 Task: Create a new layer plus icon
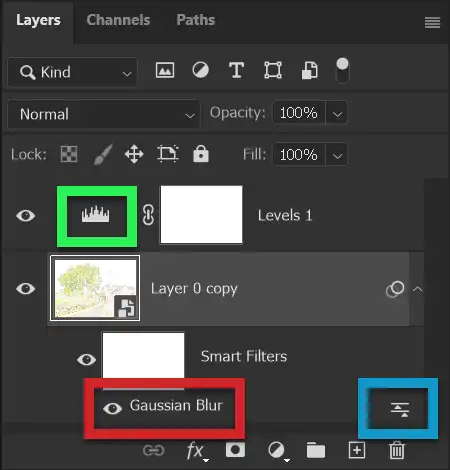coord(357,450)
